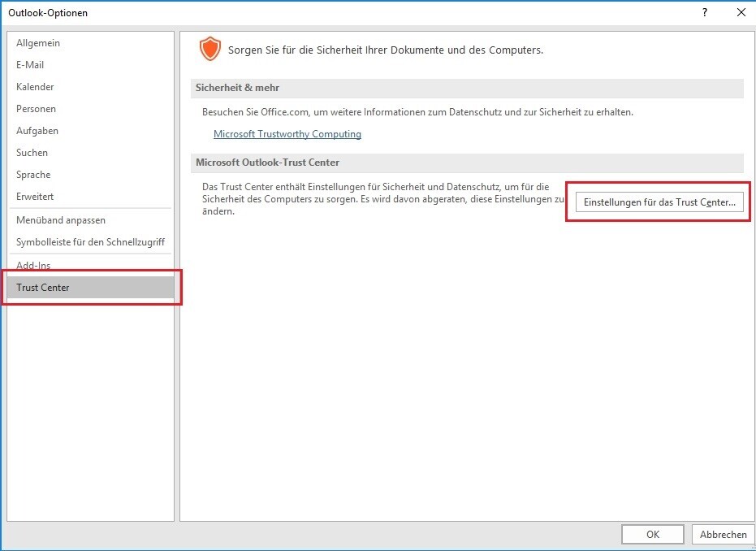This screenshot has width=756, height=551.
Task: Close the Outlook-Optionen dialog
Action: point(741,12)
